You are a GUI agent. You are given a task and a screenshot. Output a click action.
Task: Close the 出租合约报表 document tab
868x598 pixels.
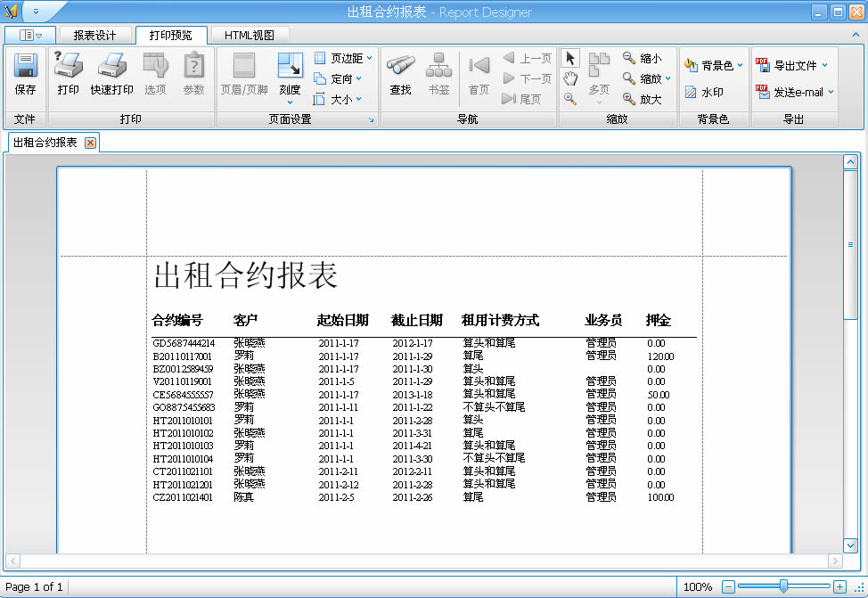pos(90,143)
